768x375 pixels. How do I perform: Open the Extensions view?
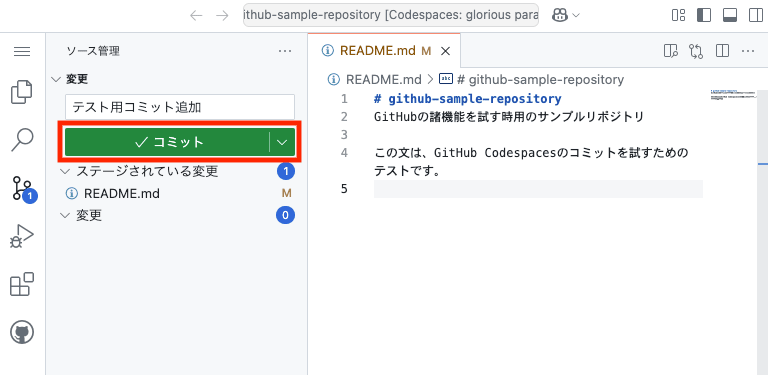point(22,284)
